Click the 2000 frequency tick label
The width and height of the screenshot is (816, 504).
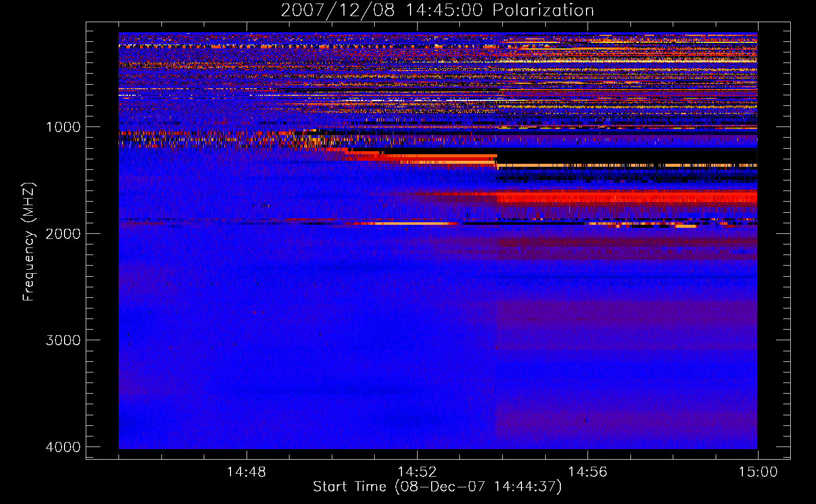[63, 233]
